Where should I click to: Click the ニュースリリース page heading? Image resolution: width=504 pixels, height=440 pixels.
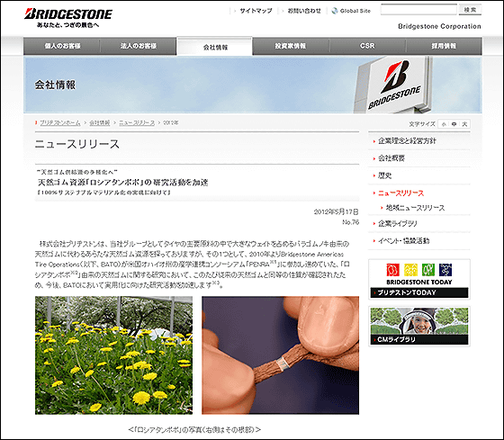[77, 144]
